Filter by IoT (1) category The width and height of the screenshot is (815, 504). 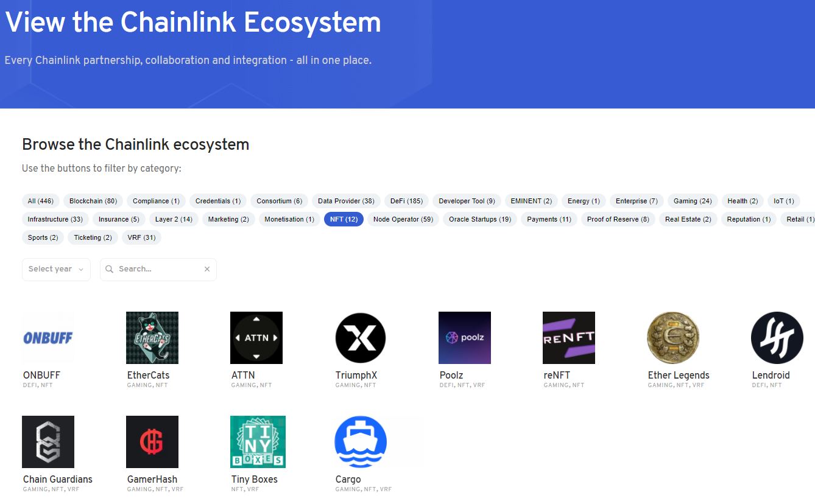(784, 201)
